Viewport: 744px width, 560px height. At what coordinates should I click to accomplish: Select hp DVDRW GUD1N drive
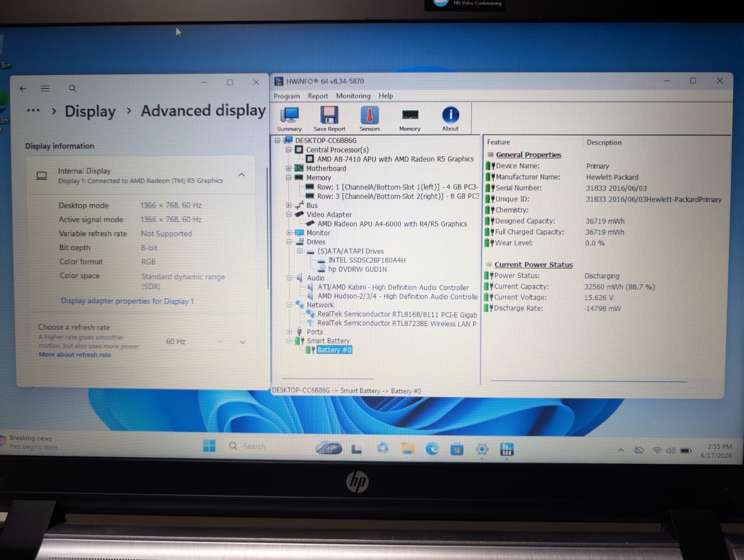pyautogui.click(x=358, y=269)
